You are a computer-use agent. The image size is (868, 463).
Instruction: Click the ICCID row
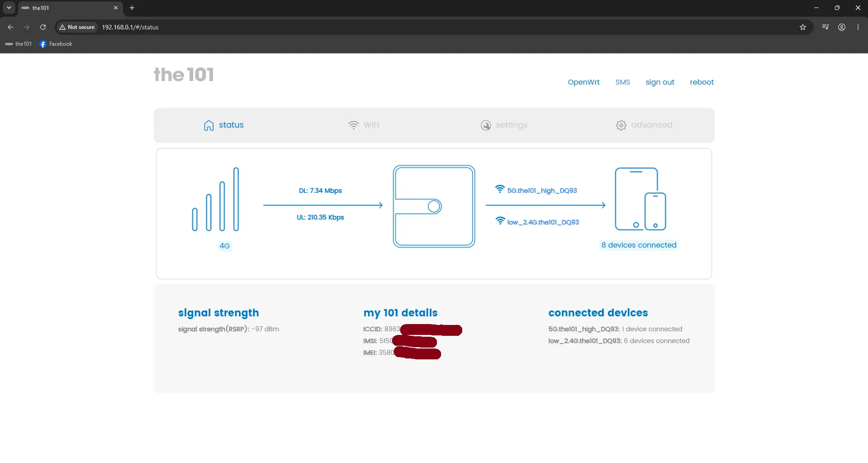coord(413,329)
